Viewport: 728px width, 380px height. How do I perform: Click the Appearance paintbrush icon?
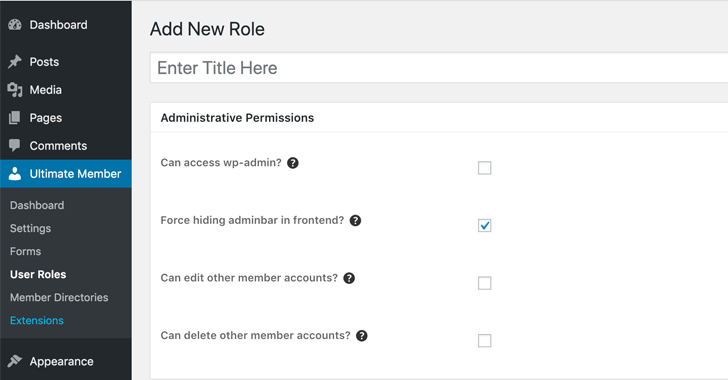(x=15, y=361)
